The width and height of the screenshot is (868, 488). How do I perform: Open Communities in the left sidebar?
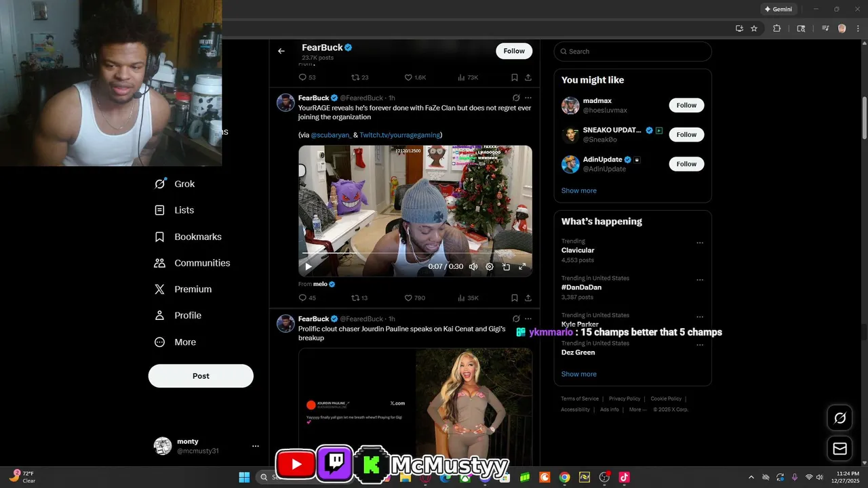coord(193,263)
